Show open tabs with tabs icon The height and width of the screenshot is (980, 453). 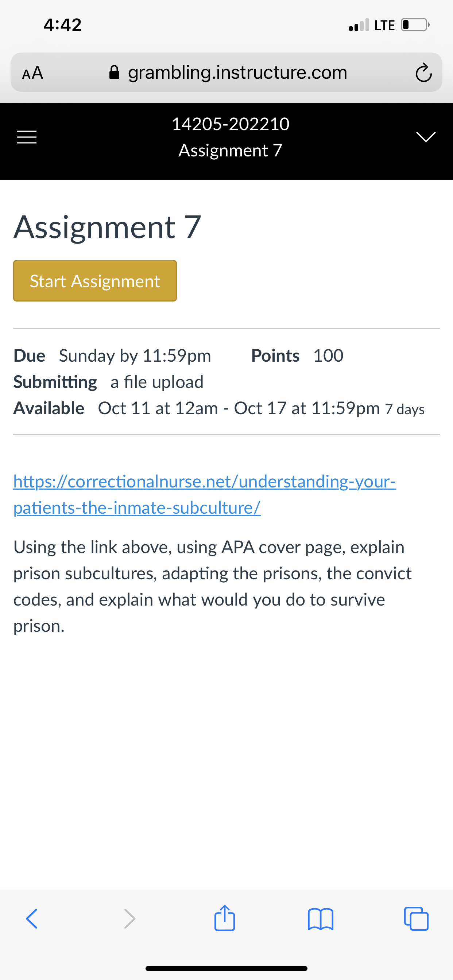416,919
